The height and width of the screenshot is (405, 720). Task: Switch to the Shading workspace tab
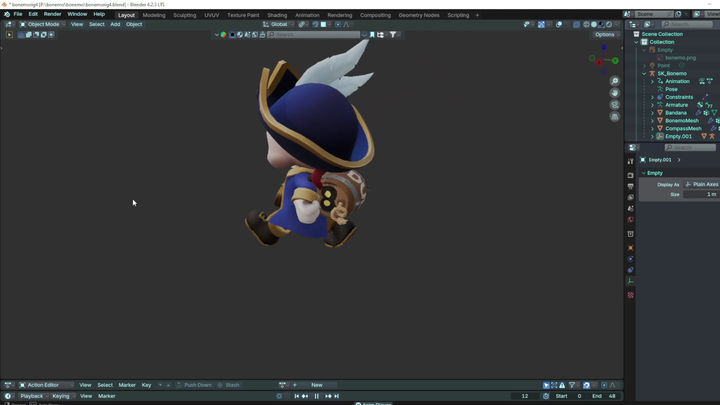pyautogui.click(x=277, y=15)
